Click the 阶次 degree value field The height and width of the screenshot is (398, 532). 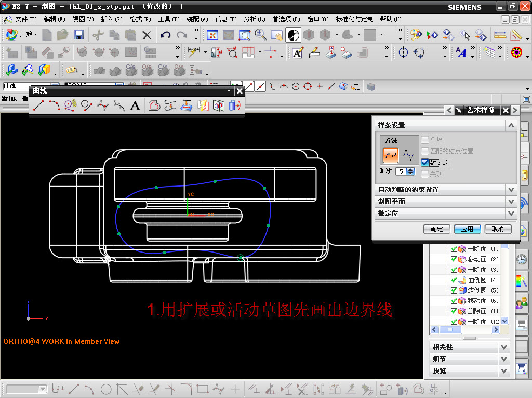(401, 171)
